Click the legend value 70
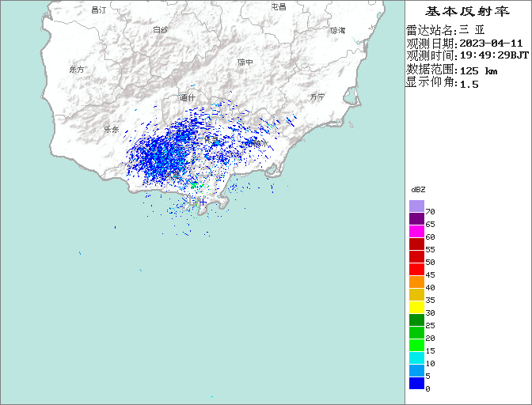This screenshot has width=532, height=405. [x=430, y=212]
